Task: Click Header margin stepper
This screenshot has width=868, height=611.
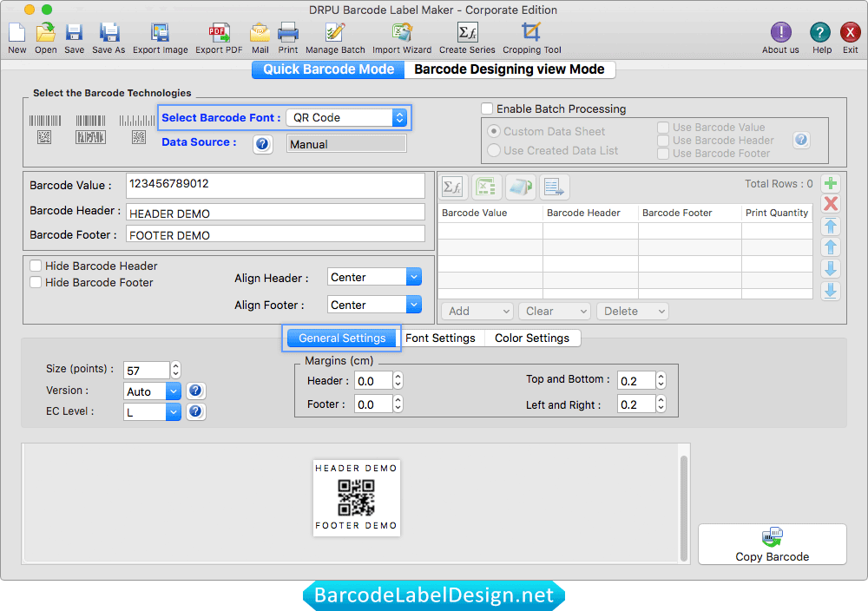Action: click(x=398, y=380)
